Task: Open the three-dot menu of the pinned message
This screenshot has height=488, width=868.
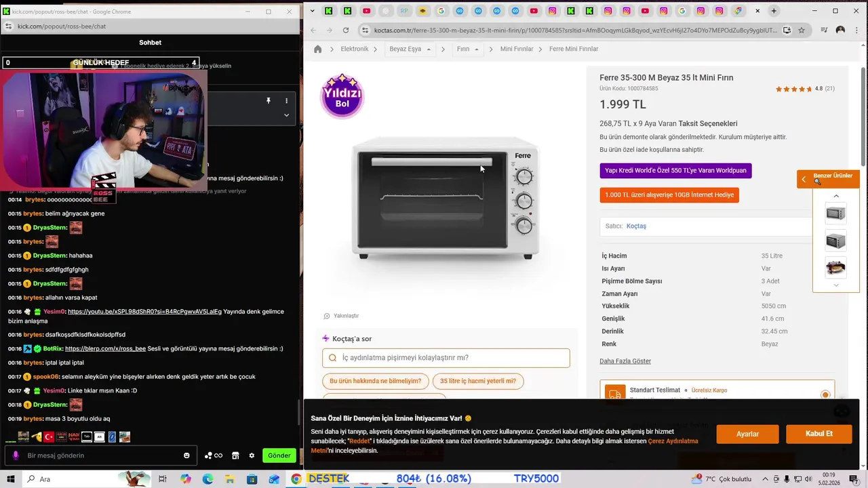Action: click(286, 100)
